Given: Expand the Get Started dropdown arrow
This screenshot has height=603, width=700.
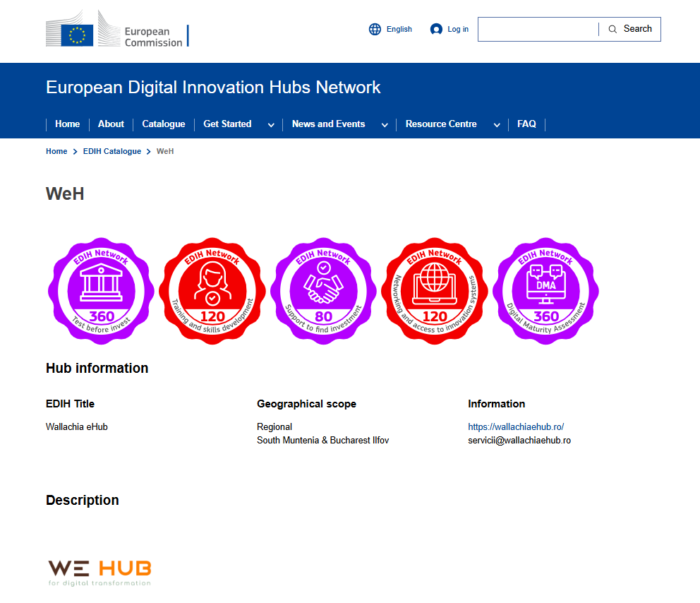Looking at the screenshot, I should point(271,125).
